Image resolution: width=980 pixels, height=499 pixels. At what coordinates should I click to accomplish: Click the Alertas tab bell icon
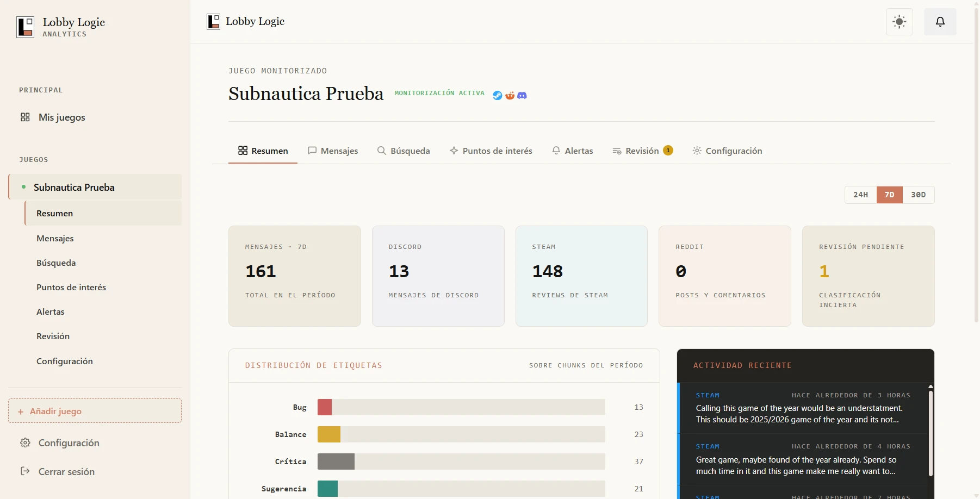coord(556,151)
